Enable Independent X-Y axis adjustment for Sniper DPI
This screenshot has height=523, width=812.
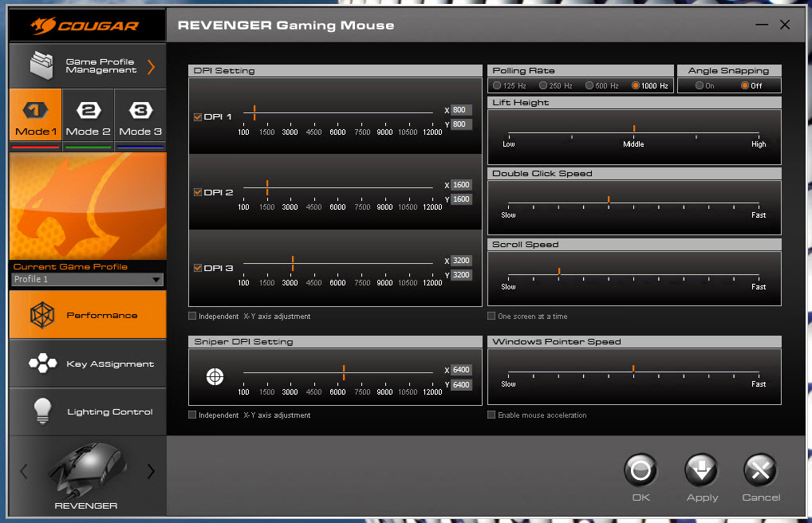point(192,415)
